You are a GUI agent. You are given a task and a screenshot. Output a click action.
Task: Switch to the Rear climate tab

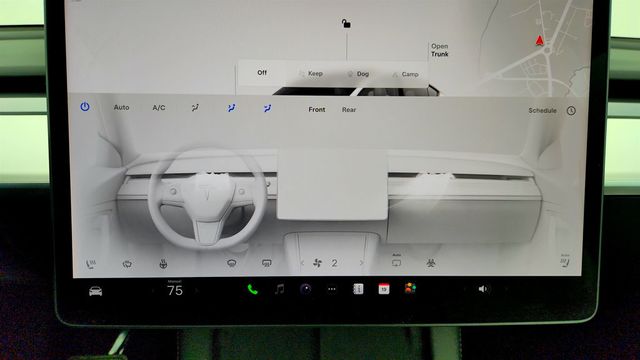(349, 110)
